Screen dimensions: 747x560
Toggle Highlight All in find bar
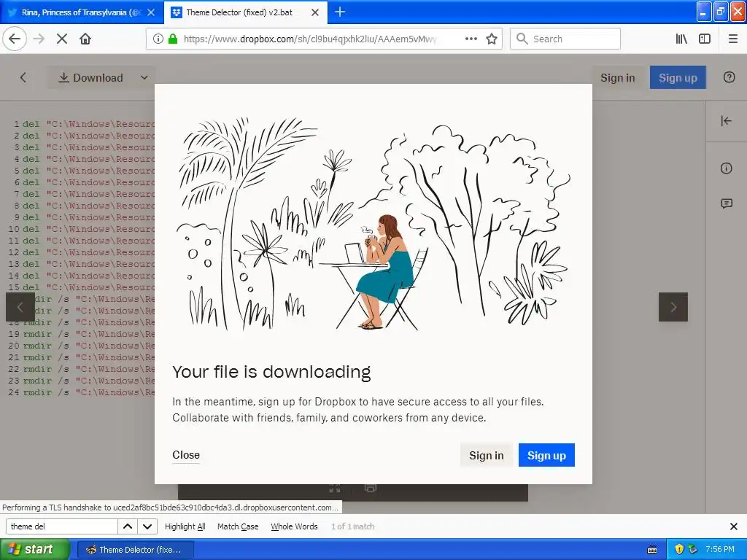185,526
